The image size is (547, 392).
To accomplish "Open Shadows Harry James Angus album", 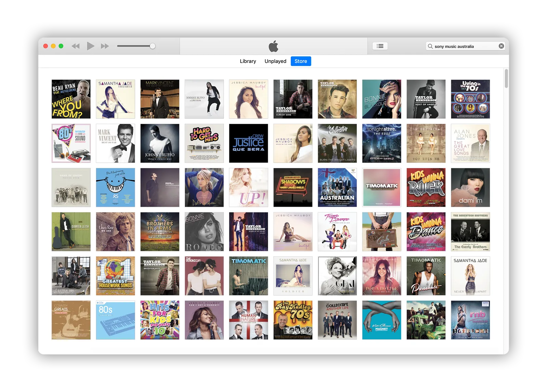I will tap(293, 187).
